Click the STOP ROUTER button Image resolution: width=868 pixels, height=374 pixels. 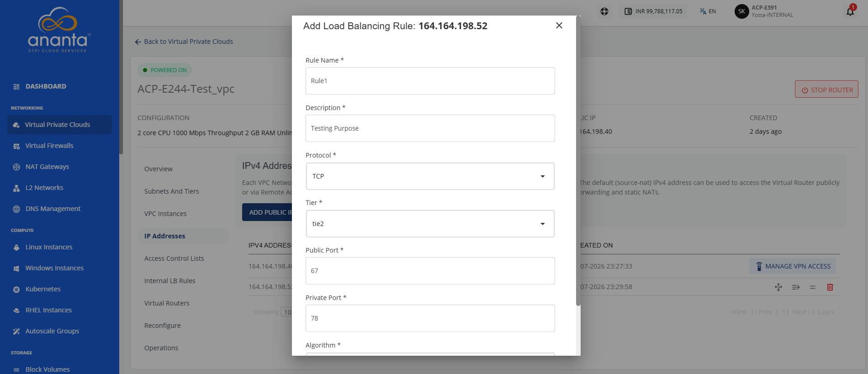pyautogui.click(x=826, y=90)
